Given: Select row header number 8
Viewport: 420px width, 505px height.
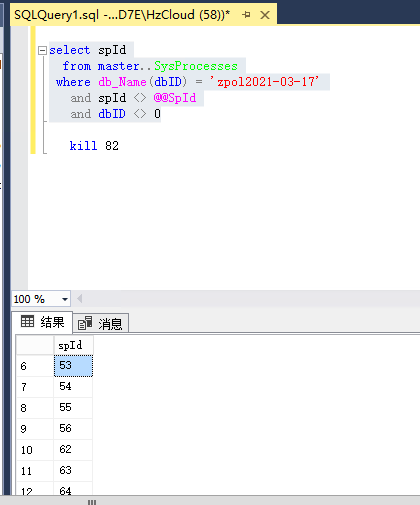Looking at the screenshot, I should pos(35,408).
